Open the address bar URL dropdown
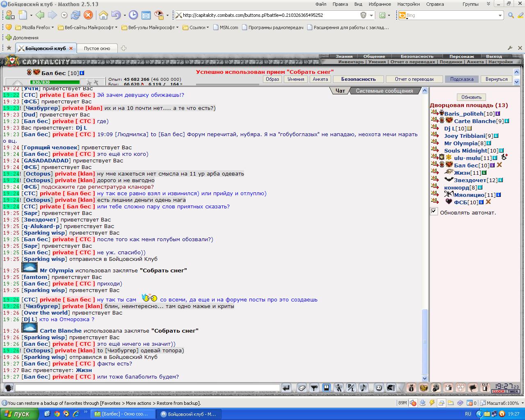The width and height of the screenshot is (525, 420). (x=372, y=16)
